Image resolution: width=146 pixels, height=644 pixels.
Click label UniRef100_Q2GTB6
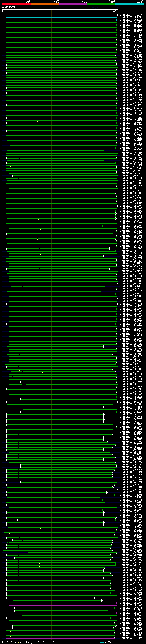coord(131,424)
